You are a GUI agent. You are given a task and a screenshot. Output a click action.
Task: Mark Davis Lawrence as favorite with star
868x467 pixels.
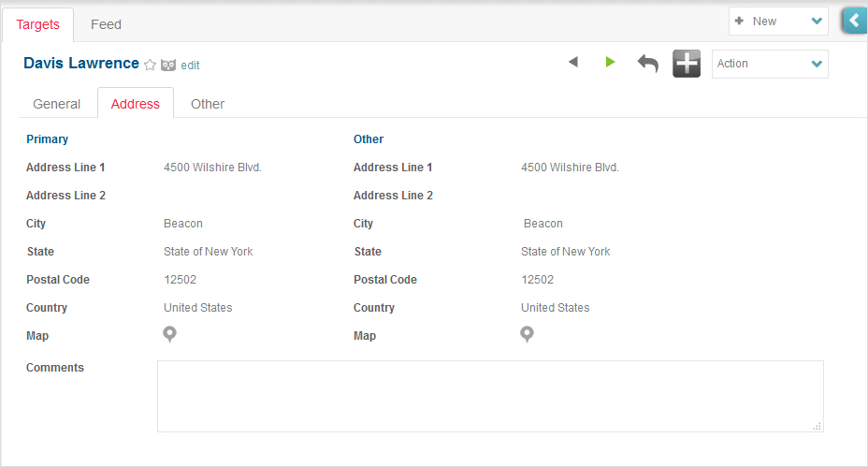pos(150,65)
